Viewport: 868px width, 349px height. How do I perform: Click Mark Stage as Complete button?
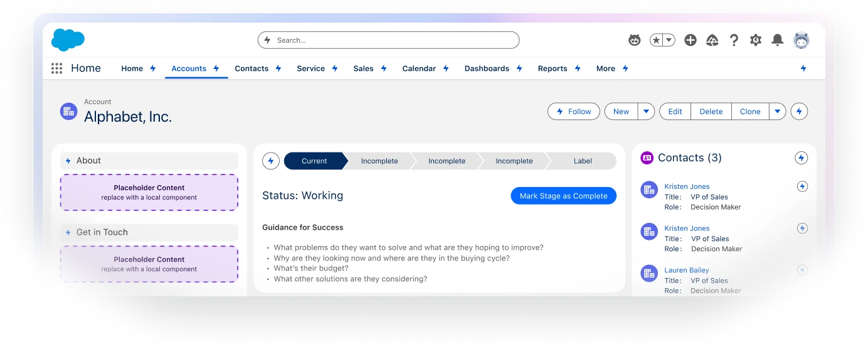click(563, 196)
